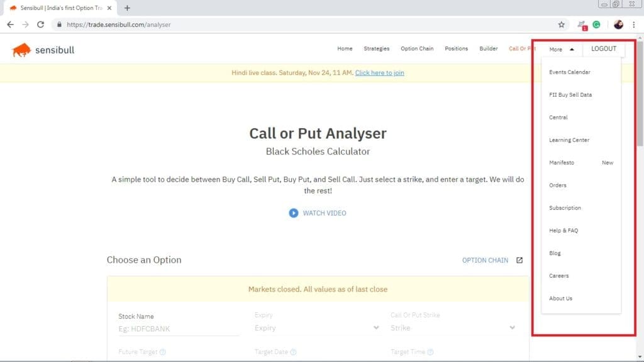Open FII Buy Sell Data menu item
Viewport: 644px width, 362px height.
pos(570,95)
